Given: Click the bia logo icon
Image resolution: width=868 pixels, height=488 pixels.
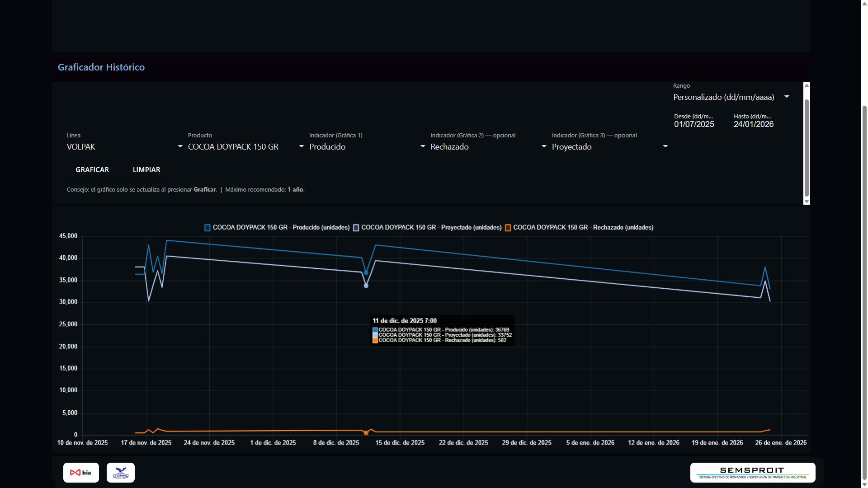Looking at the screenshot, I should (81, 473).
